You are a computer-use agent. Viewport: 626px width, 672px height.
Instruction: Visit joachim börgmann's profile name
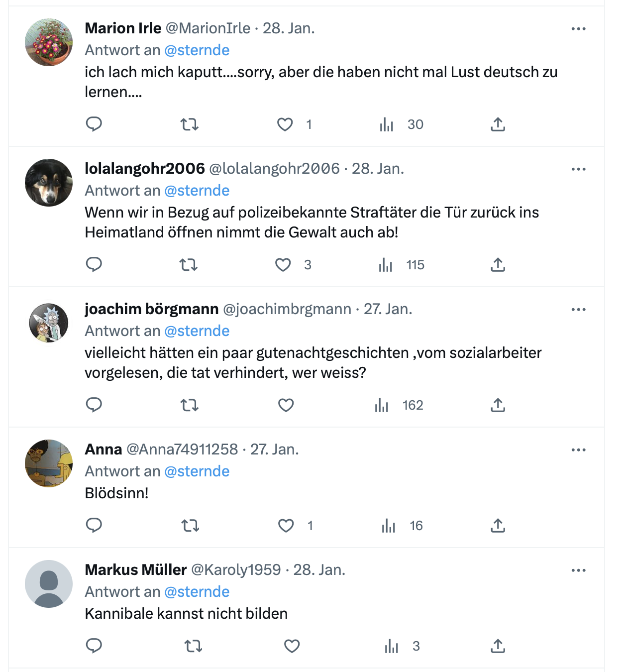pos(152,309)
